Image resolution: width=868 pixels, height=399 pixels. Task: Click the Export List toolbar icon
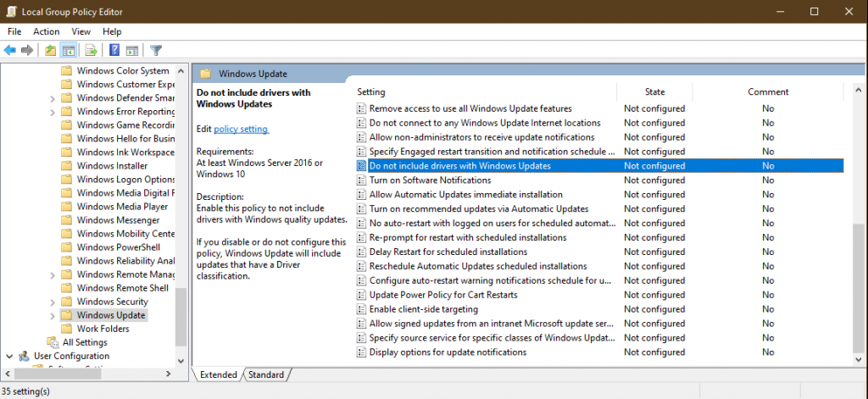(92, 51)
